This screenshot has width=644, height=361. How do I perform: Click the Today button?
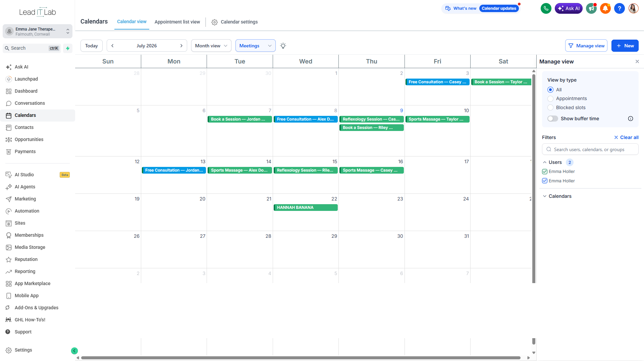pos(91,46)
